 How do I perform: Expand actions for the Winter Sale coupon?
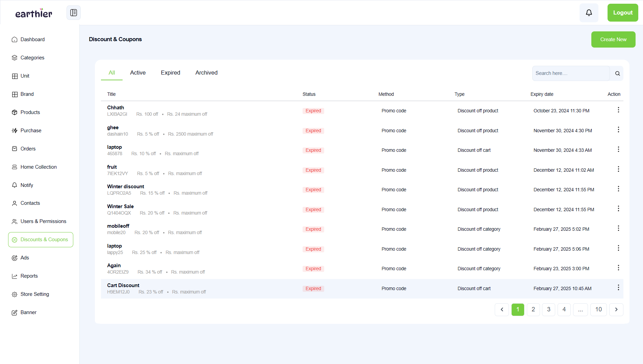(618, 208)
